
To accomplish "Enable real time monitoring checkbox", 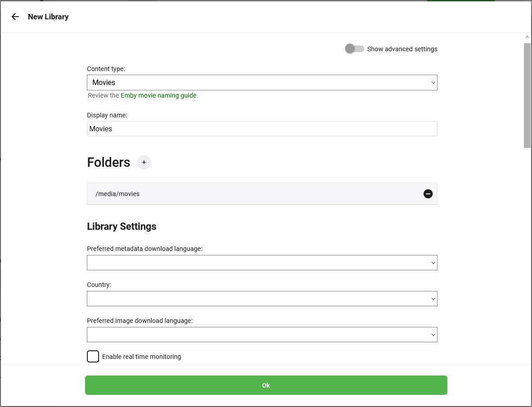I will 93,357.
